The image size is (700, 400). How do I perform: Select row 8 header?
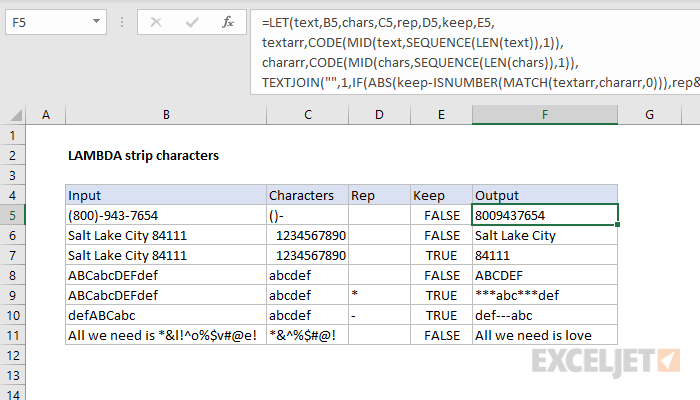[12, 275]
